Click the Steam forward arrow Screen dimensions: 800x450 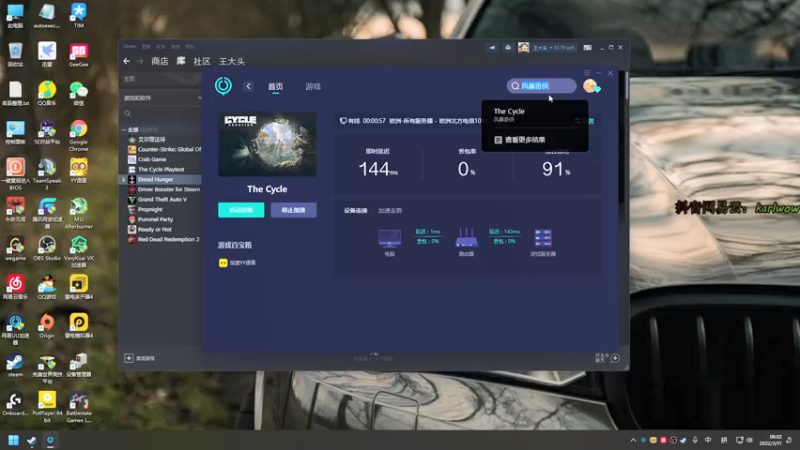(x=140, y=61)
